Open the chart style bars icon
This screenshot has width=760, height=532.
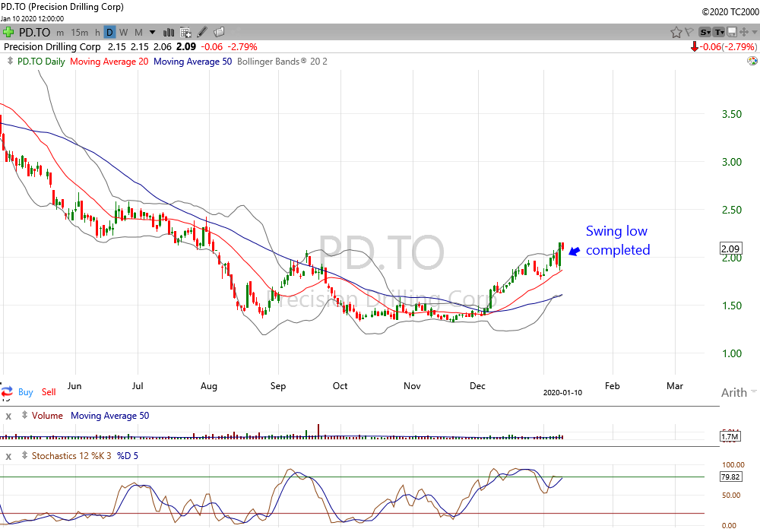[x=169, y=33]
